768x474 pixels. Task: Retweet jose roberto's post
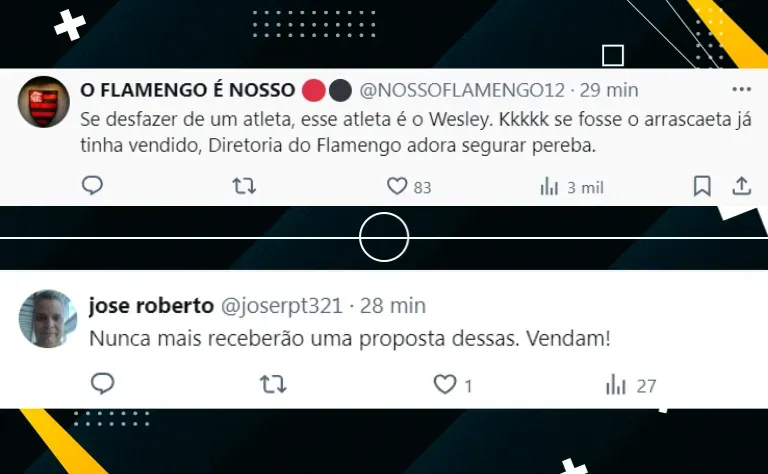pos(273,384)
